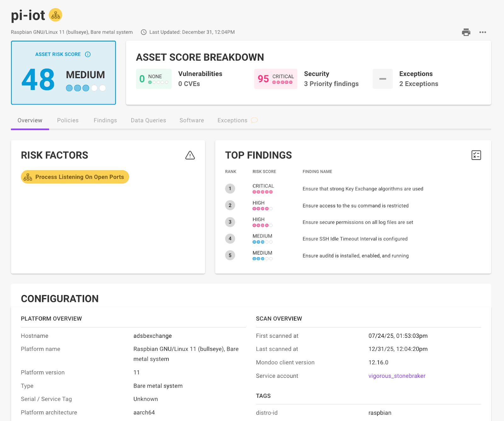The image size is (504, 421).
Task: Click the minus icon under Exceptions
Action: point(382,79)
